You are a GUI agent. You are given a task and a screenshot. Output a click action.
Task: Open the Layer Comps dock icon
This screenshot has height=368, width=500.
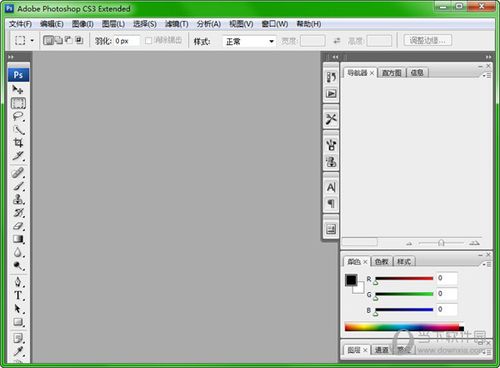click(331, 229)
